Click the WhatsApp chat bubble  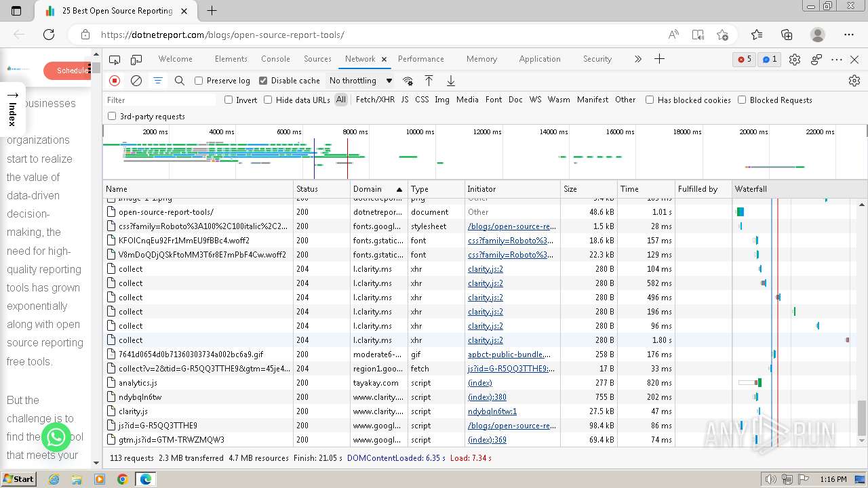pyautogui.click(x=56, y=437)
